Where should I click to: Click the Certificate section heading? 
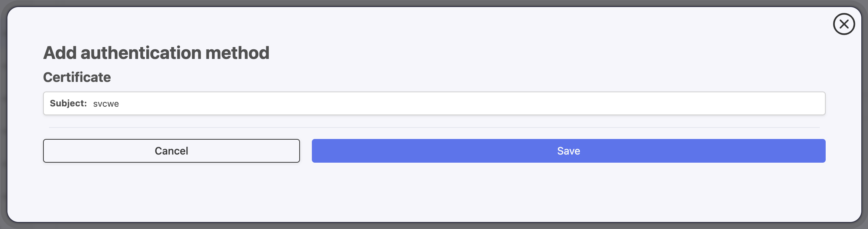point(77,77)
